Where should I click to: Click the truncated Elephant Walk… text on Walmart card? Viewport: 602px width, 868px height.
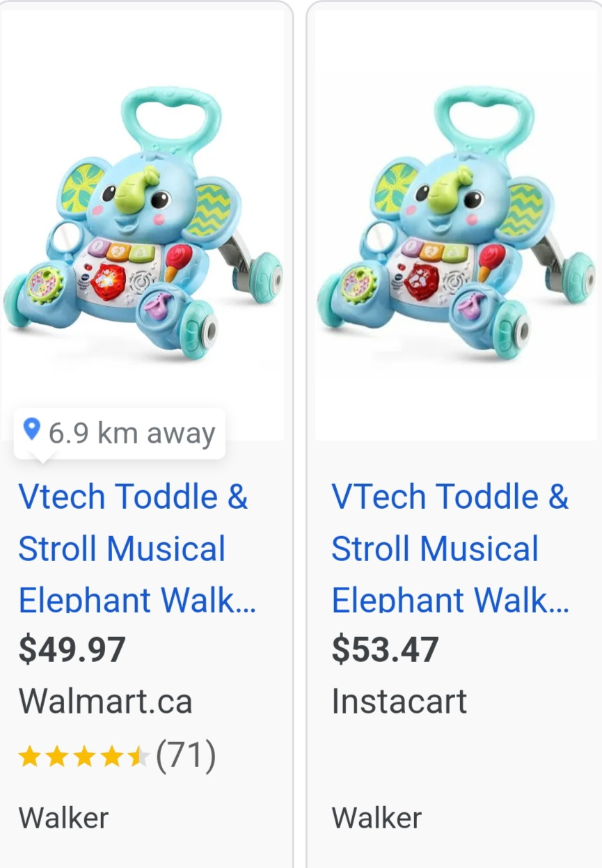coord(137,600)
